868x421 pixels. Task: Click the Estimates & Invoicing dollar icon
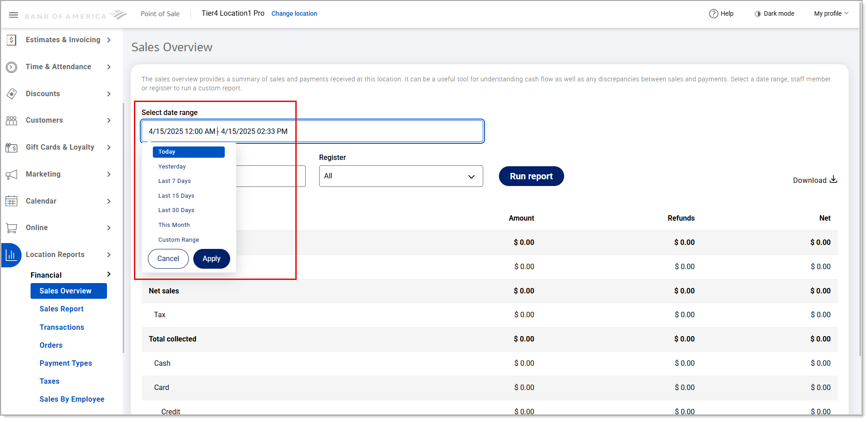point(12,40)
